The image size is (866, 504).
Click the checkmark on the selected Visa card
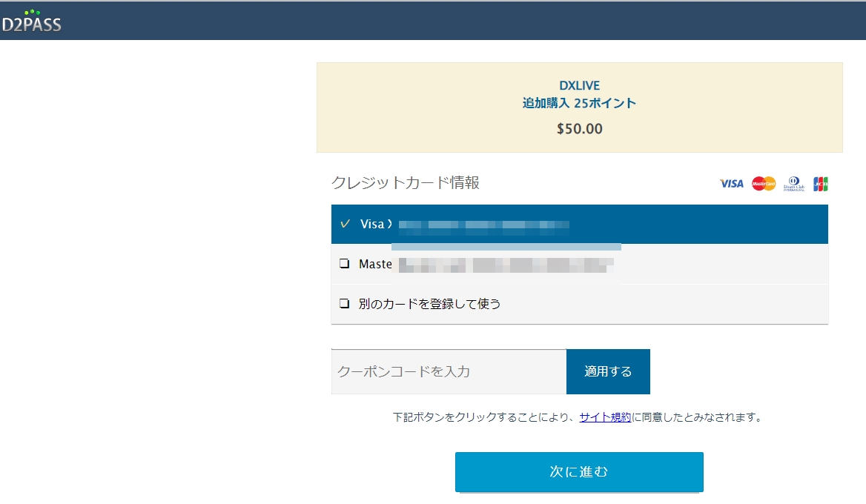coord(345,223)
